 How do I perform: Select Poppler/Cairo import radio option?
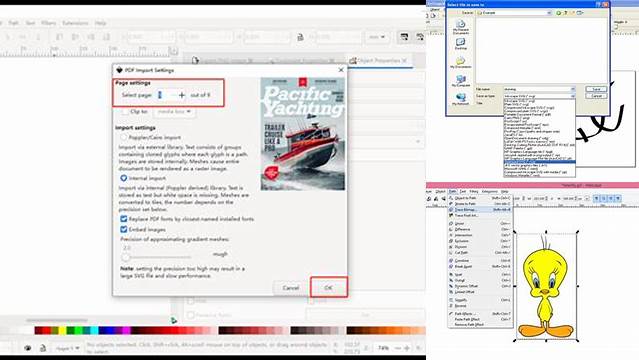click(x=123, y=137)
